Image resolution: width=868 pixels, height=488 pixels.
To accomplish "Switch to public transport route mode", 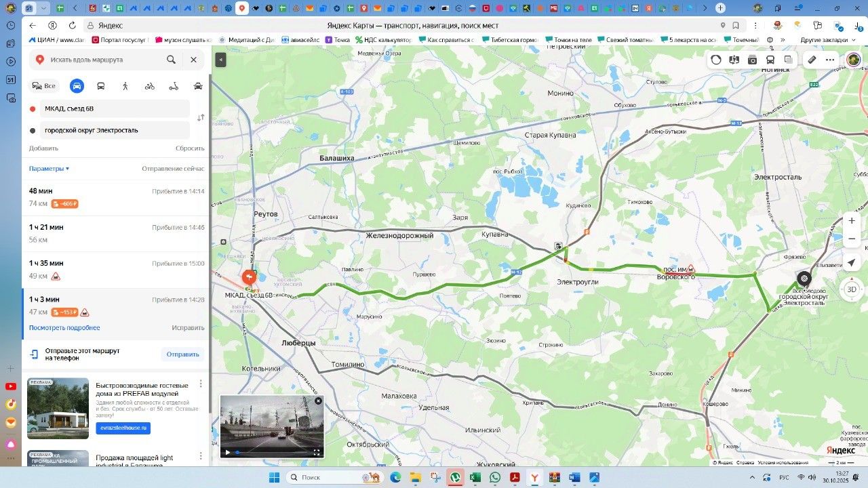I will 101,86.
